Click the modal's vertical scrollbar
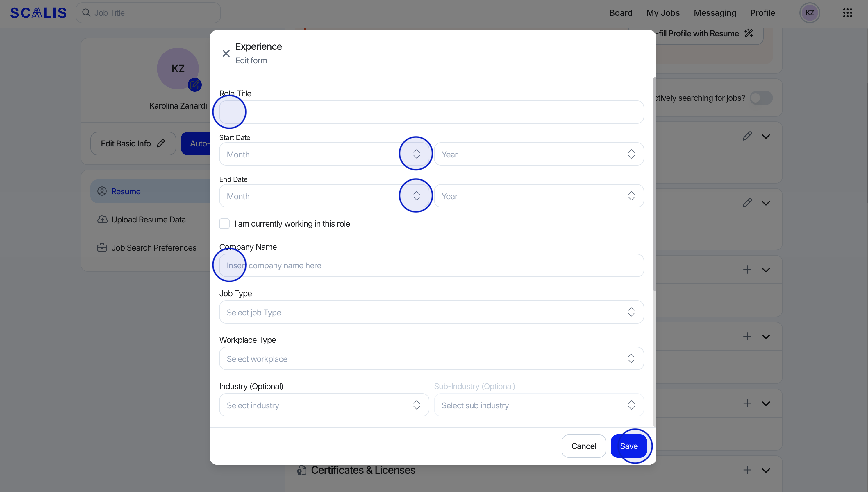Image resolution: width=868 pixels, height=492 pixels. (655, 184)
